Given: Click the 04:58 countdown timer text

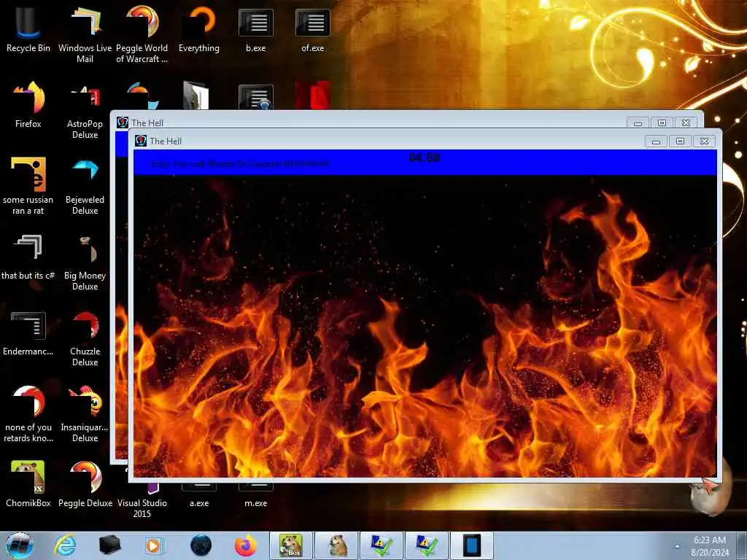Looking at the screenshot, I should 424,157.
